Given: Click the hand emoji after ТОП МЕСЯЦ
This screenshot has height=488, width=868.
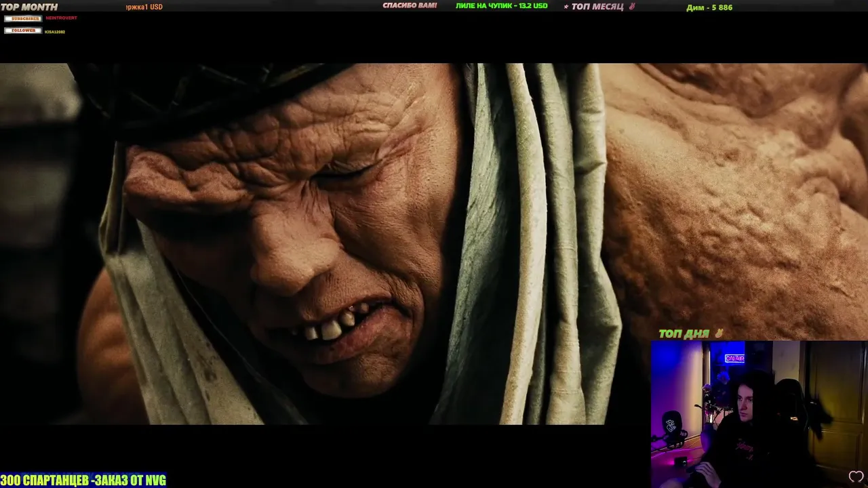Looking at the screenshot, I should click(632, 6).
